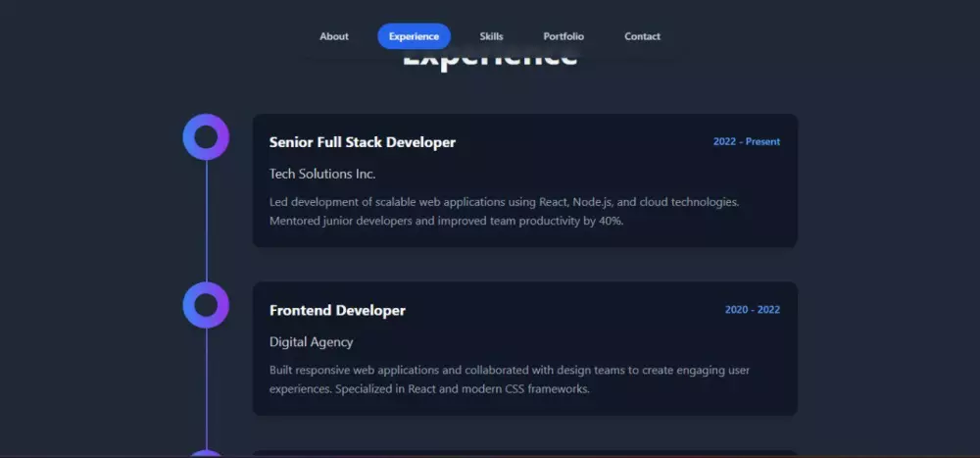Go to the Skills section
This screenshot has height=458, width=980.
(x=491, y=36)
